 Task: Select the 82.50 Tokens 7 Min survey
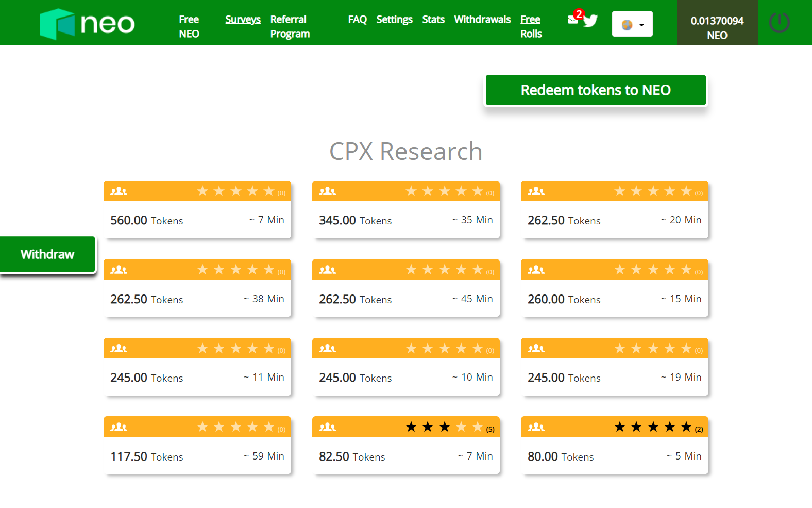(406, 445)
